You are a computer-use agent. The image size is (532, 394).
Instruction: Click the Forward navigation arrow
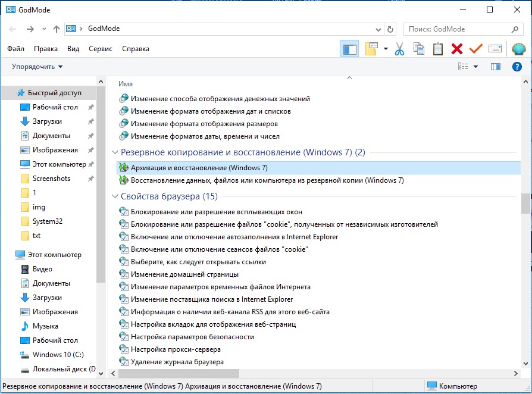coord(30,29)
